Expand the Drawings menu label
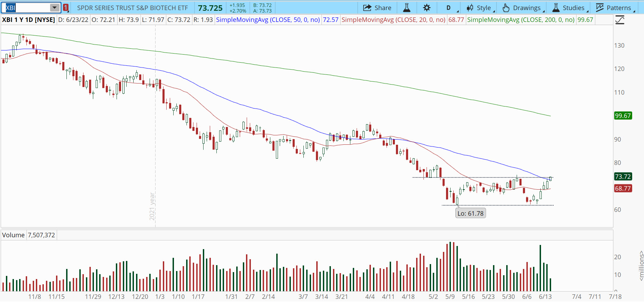Screen dimensions: 644x302 coord(527,8)
